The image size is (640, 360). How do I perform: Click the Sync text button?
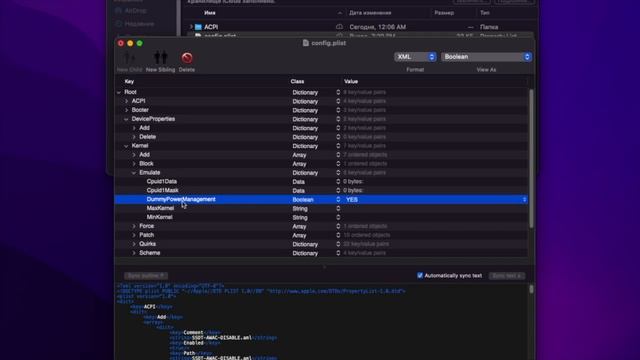coord(507,276)
